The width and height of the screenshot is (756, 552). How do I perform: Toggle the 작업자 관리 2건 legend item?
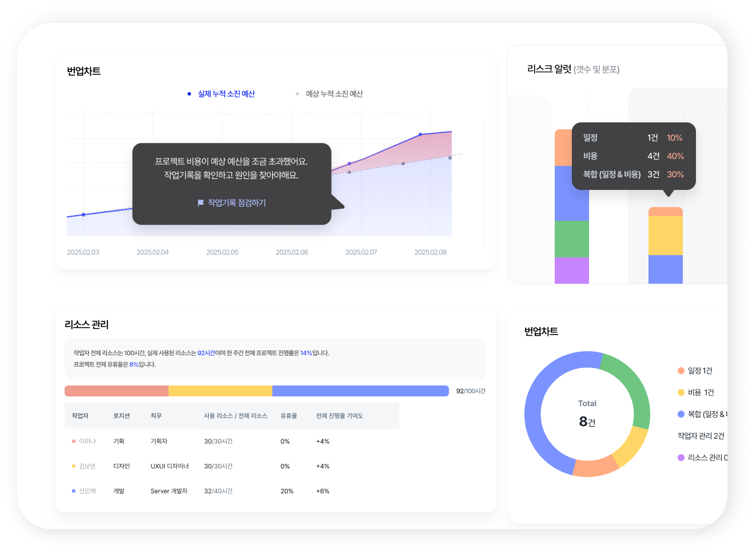701,436
